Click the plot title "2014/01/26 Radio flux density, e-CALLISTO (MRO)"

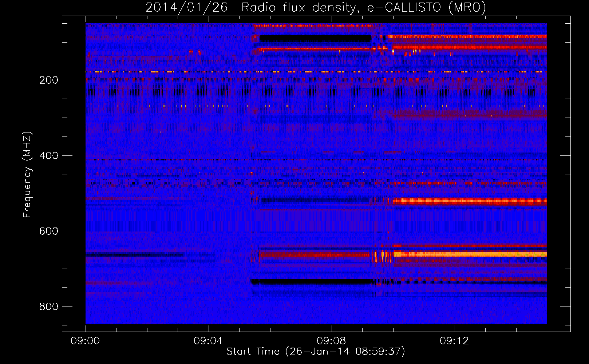pyautogui.click(x=316, y=8)
